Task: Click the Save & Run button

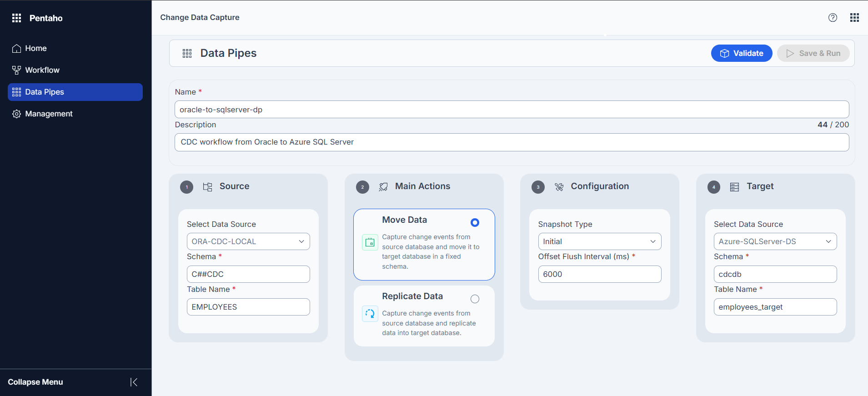Action: 813,53
